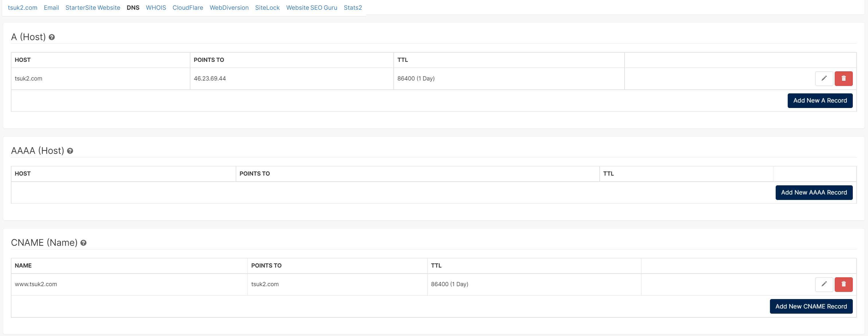The height and width of the screenshot is (336, 868).
Task: Click the AAAA (Host) section heading
Action: click(x=37, y=151)
